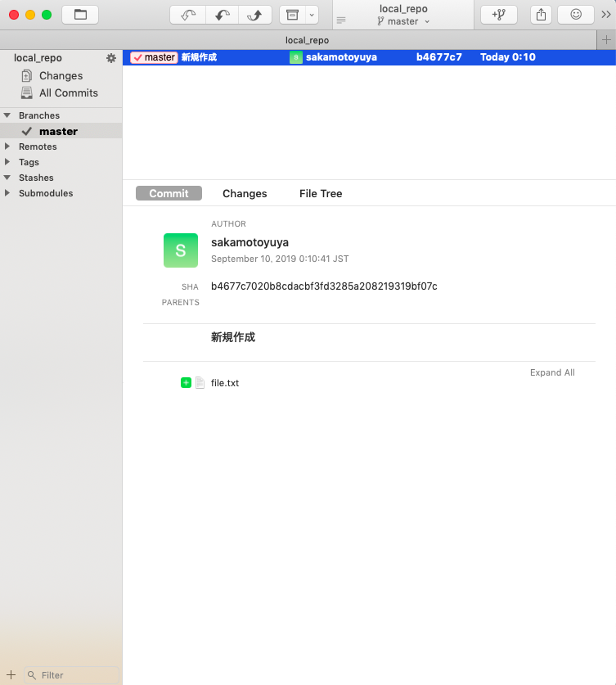Select the master branch in sidebar
Screen dimensions: 616x685
[61, 131]
